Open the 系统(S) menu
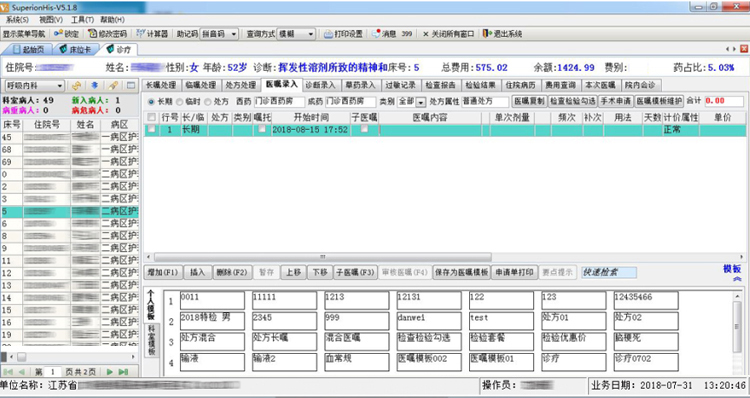 tap(17, 20)
